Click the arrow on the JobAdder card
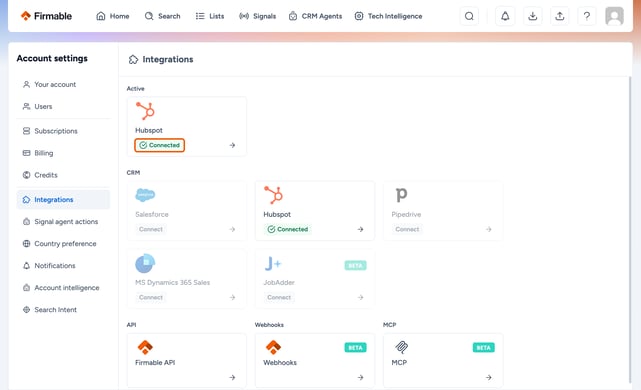641x390 pixels. tap(360, 297)
